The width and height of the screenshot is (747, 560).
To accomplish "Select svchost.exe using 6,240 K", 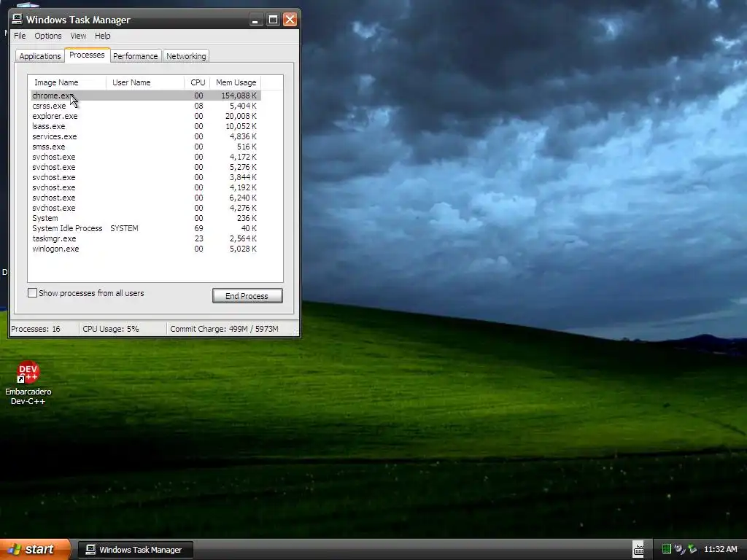I will [146, 198].
